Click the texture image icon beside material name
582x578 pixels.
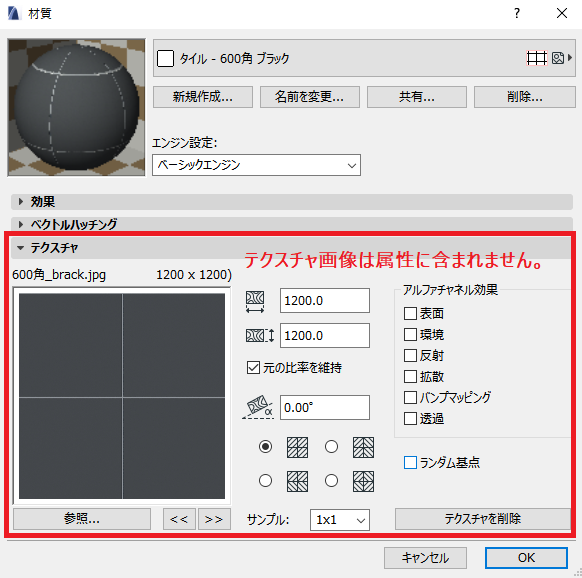558,58
